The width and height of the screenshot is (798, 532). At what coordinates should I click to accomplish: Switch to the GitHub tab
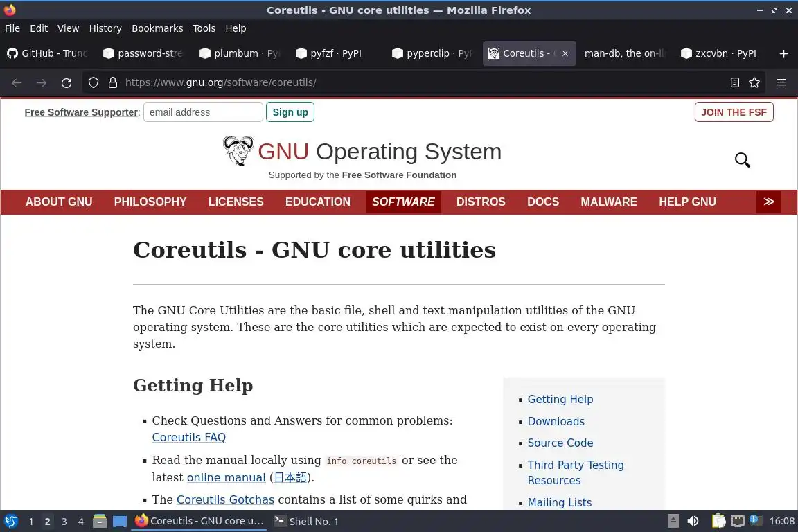pyautogui.click(x=48, y=53)
